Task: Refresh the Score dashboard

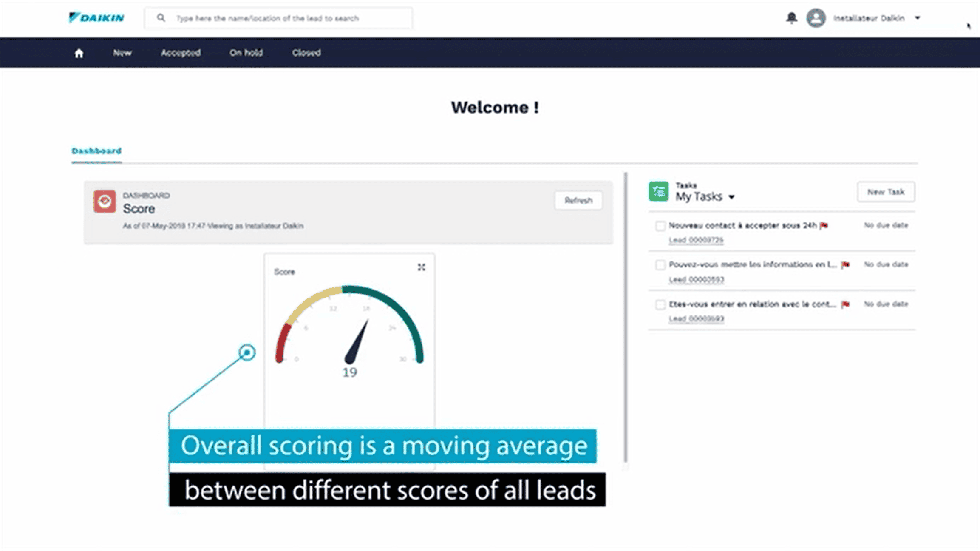Action: click(578, 200)
